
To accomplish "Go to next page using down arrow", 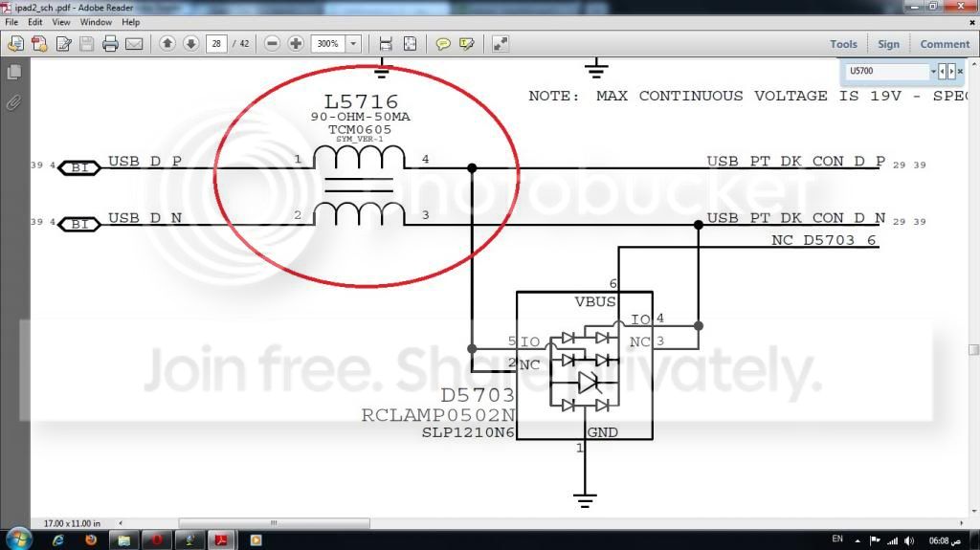I will tap(190, 44).
